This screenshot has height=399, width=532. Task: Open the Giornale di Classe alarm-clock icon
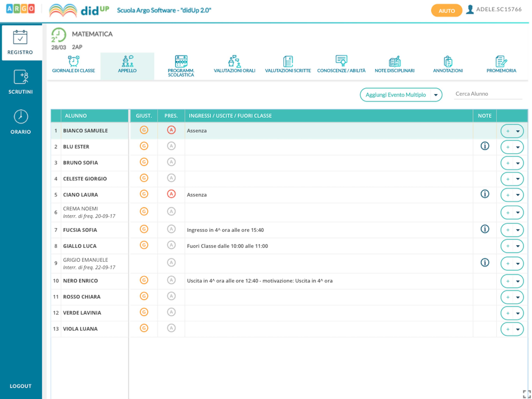[74, 61]
